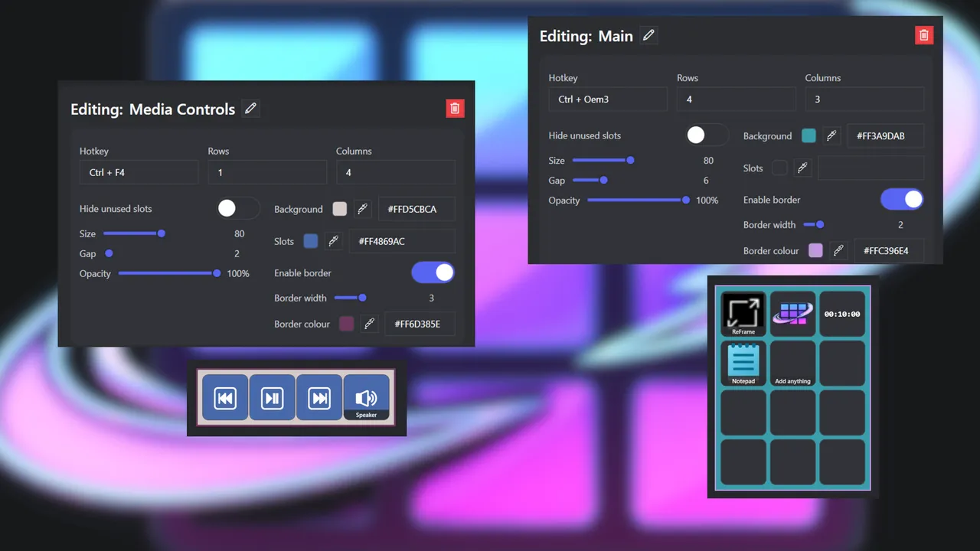Click Border width slider in Media Controls

tap(351, 298)
